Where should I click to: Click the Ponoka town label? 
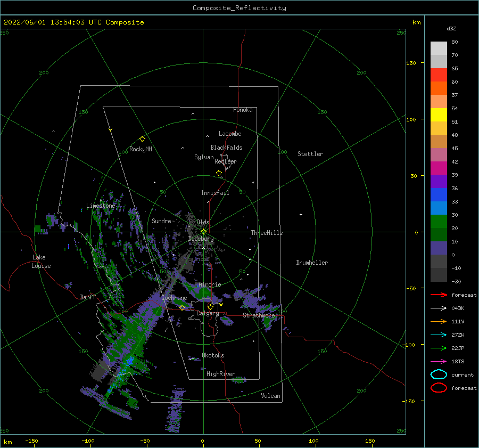coord(243,110)
